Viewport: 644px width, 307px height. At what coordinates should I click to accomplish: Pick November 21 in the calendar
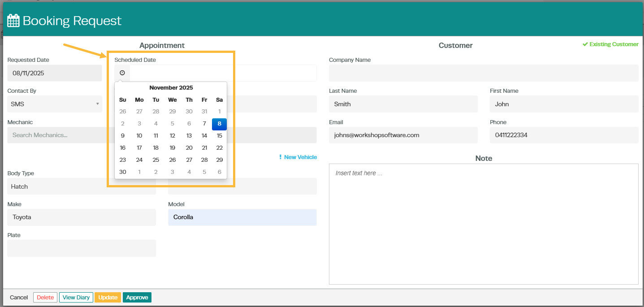pyautogui.click(x=204, y=148)
